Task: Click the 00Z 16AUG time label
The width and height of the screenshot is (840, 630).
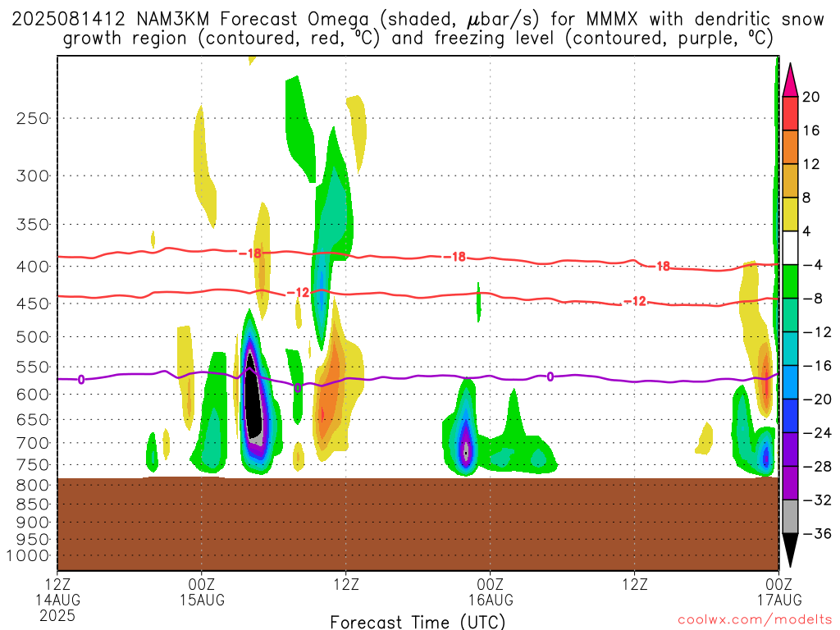Action: tap(491, 592)
